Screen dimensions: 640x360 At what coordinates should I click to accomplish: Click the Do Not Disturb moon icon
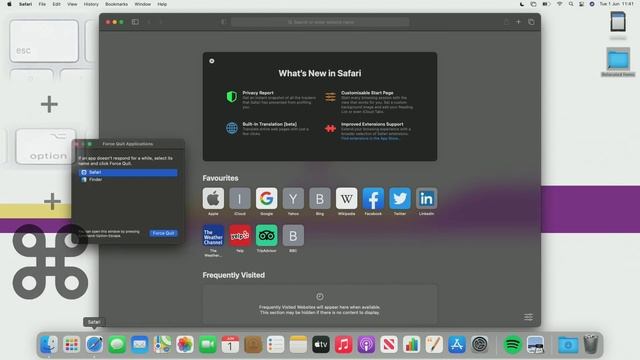coord(522,4)
